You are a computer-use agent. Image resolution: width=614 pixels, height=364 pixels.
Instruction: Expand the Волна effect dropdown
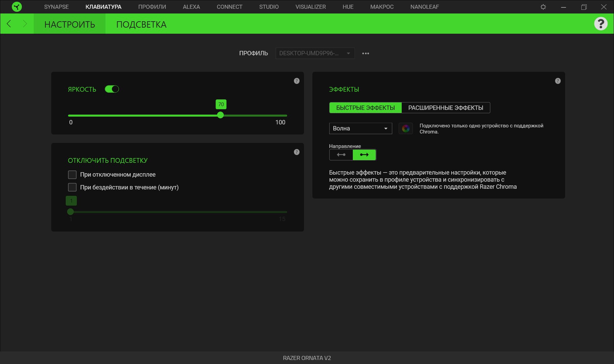click(361, 128)
